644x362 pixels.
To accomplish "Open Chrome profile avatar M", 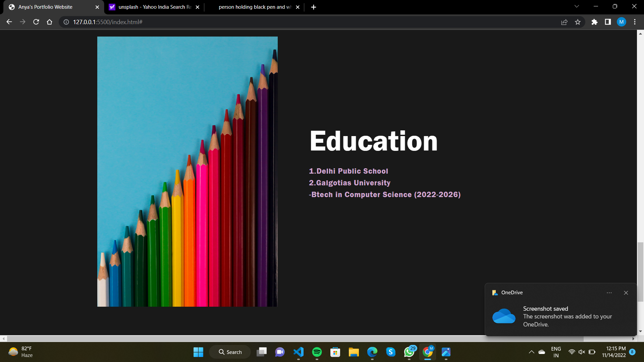I will coord(621,22).
